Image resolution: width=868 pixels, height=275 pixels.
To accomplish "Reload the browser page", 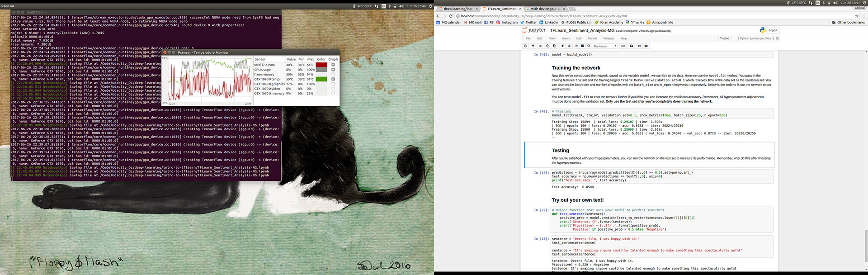I will coord(450,16).
